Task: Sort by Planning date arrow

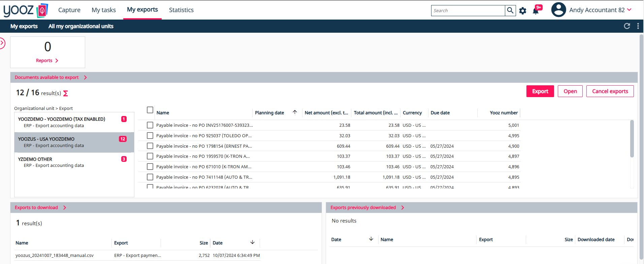Action: pos(295,112)
